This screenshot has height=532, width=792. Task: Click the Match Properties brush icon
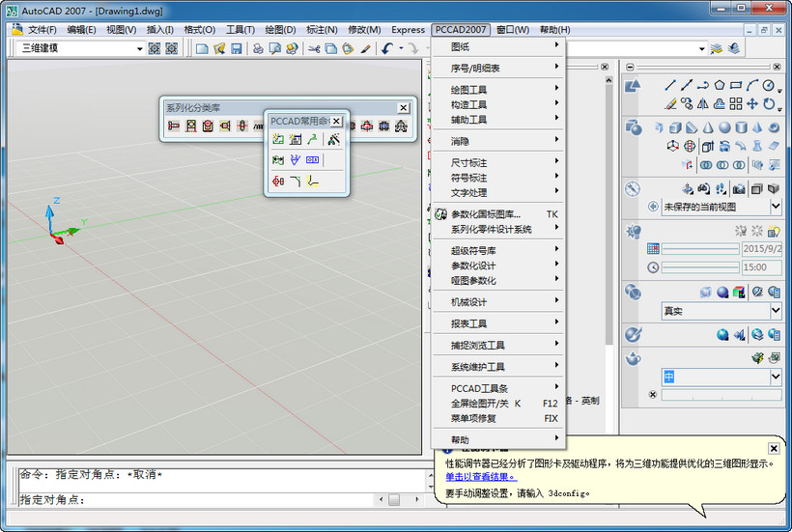point(365,48)
